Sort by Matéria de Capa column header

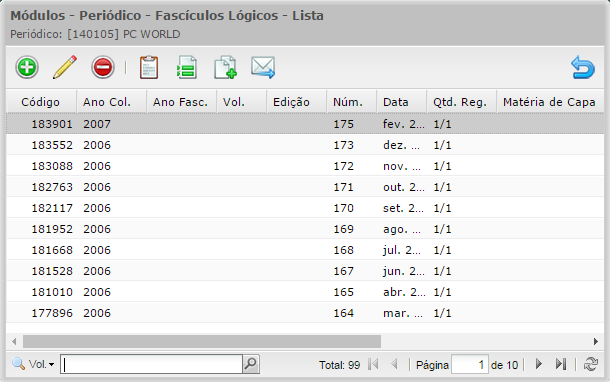[x=550, y=102]
